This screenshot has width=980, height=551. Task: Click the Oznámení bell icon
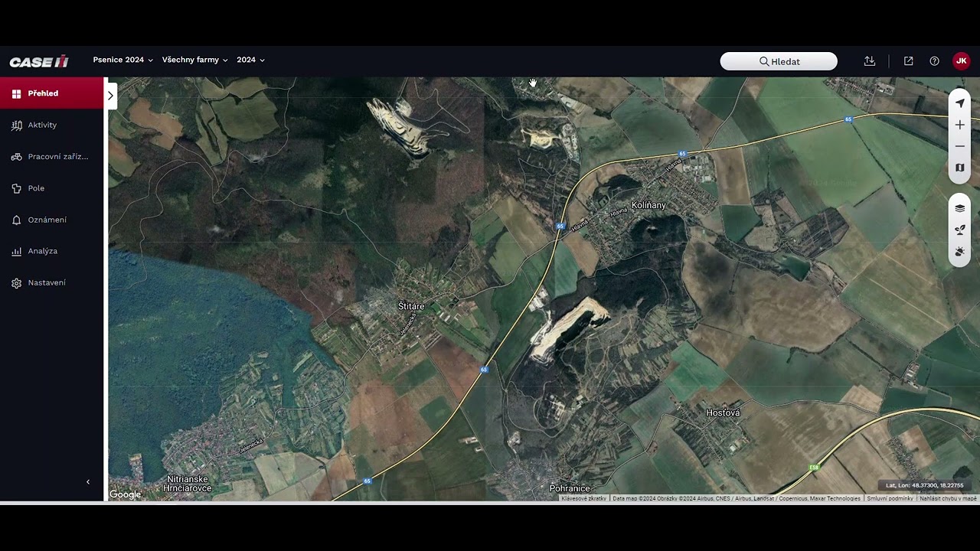[x=16, y=220]
